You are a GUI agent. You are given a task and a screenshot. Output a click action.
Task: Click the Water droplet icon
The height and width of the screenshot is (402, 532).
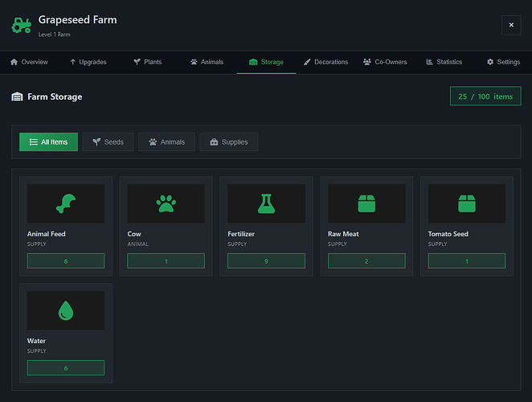(x=66, y=310)
